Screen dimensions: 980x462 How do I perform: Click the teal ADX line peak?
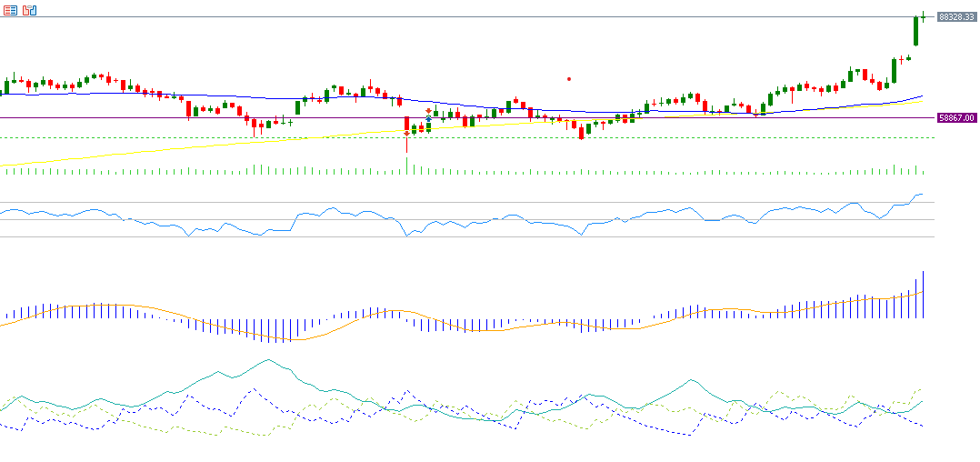click(268, 360)
